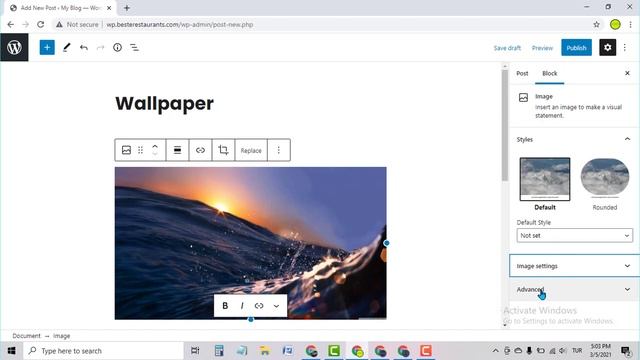The image size is (640, 360).
Task: Open the Chrome profile avatar
Action: (x=615, y=24)
